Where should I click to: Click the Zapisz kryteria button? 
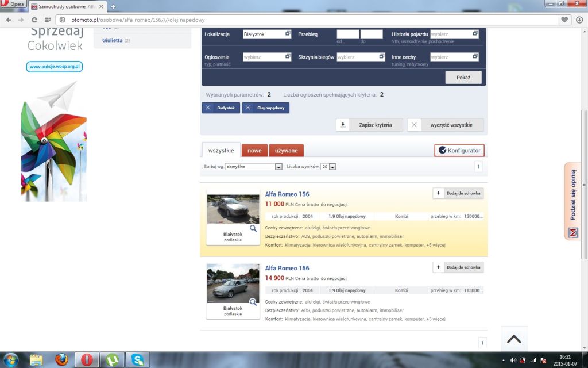[370, 125]
